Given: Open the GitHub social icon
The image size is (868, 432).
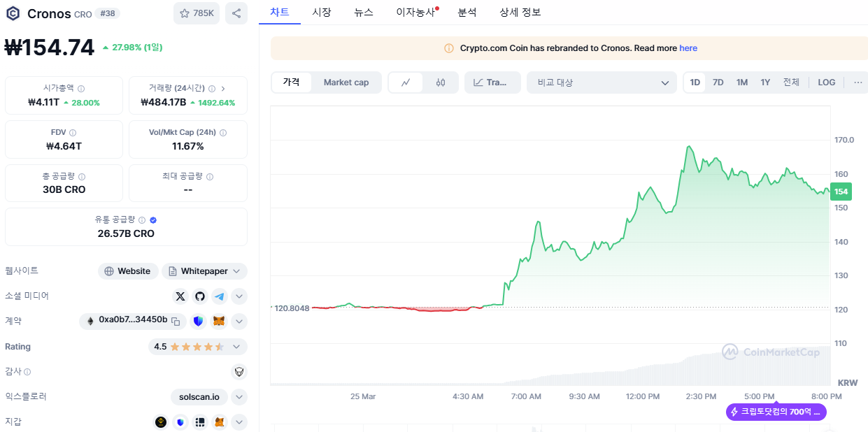Looking at the screenshot, I should (200, 296).
